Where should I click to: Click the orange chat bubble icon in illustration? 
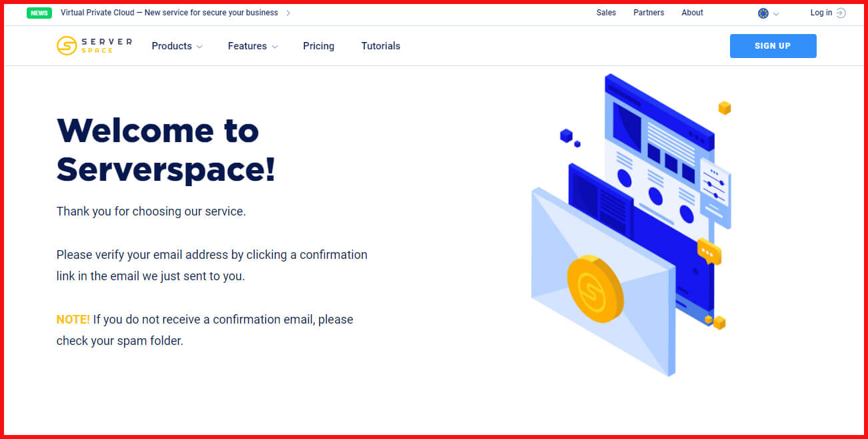(709, 252)
